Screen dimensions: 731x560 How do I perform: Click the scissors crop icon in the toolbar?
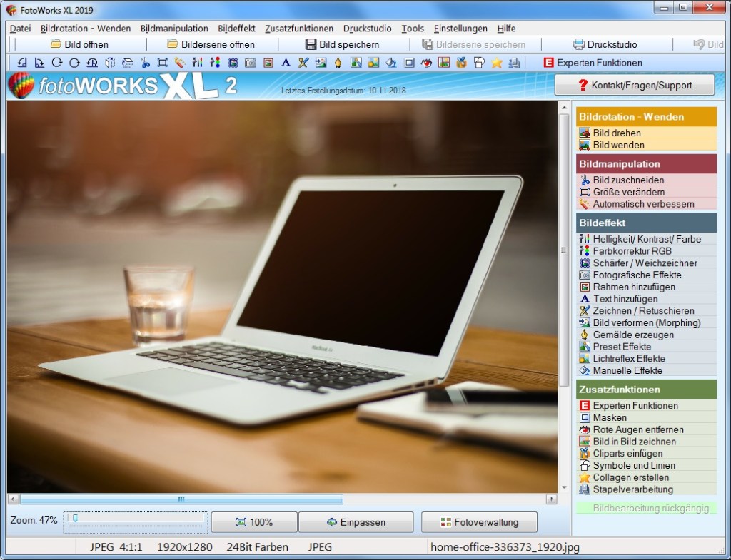[145, 63]
